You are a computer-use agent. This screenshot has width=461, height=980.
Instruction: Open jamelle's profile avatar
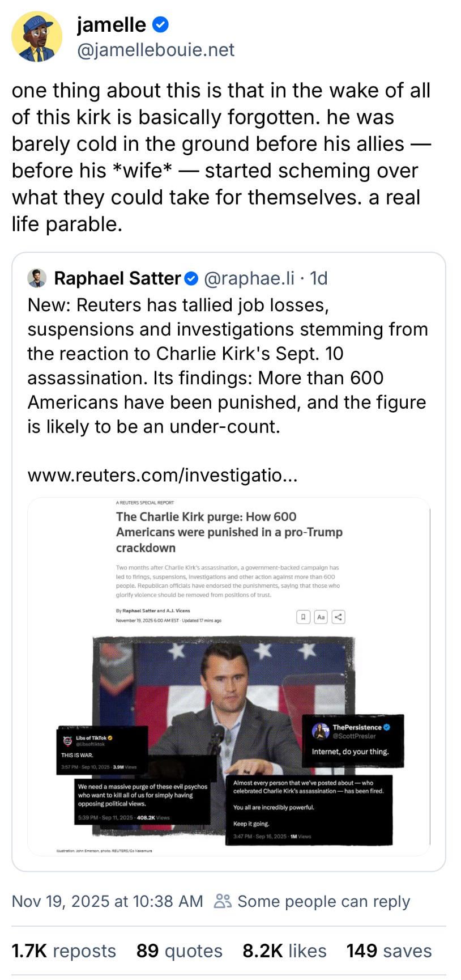(x=37, y=36)
